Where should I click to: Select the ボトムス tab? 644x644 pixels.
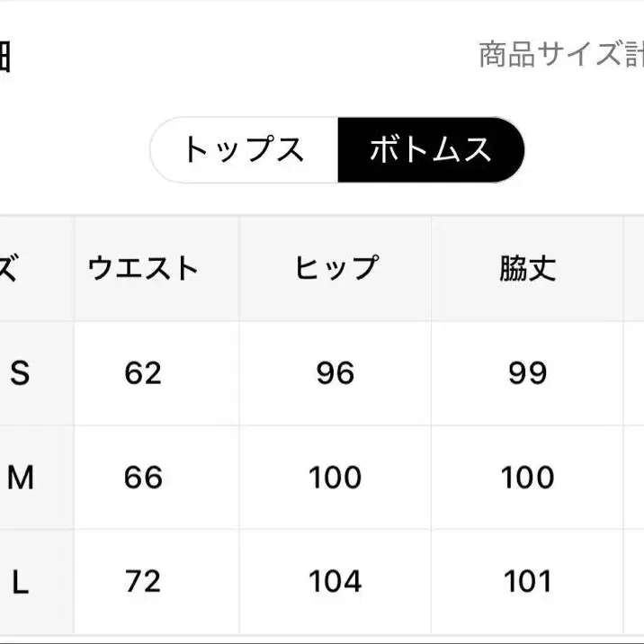point(430,149)
